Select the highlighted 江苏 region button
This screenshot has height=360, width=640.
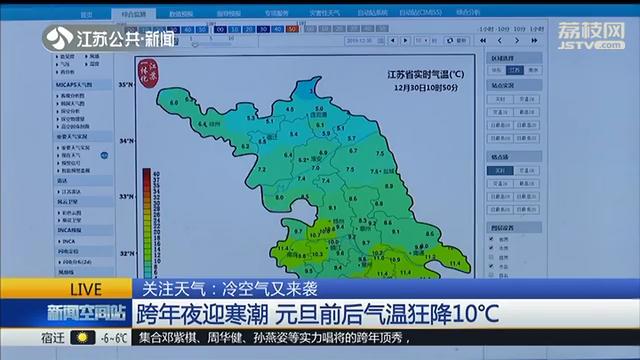tap(514, 70)
